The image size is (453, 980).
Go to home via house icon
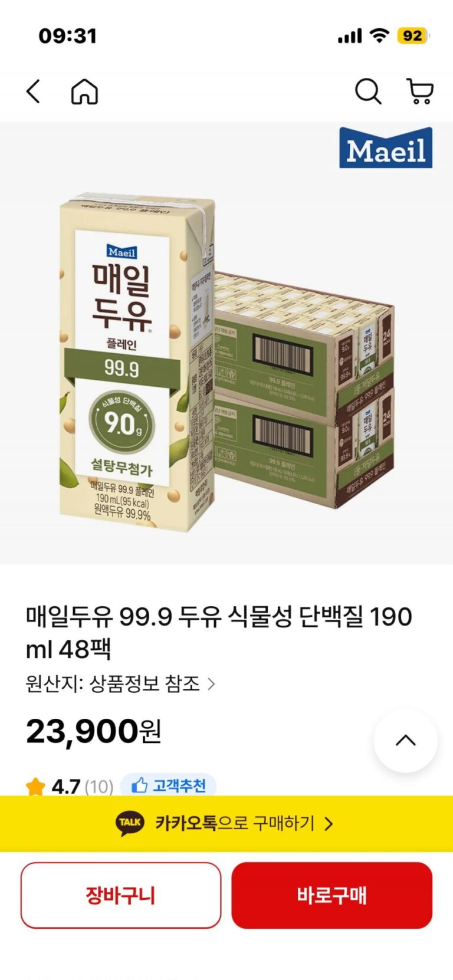tap(84, 92)
